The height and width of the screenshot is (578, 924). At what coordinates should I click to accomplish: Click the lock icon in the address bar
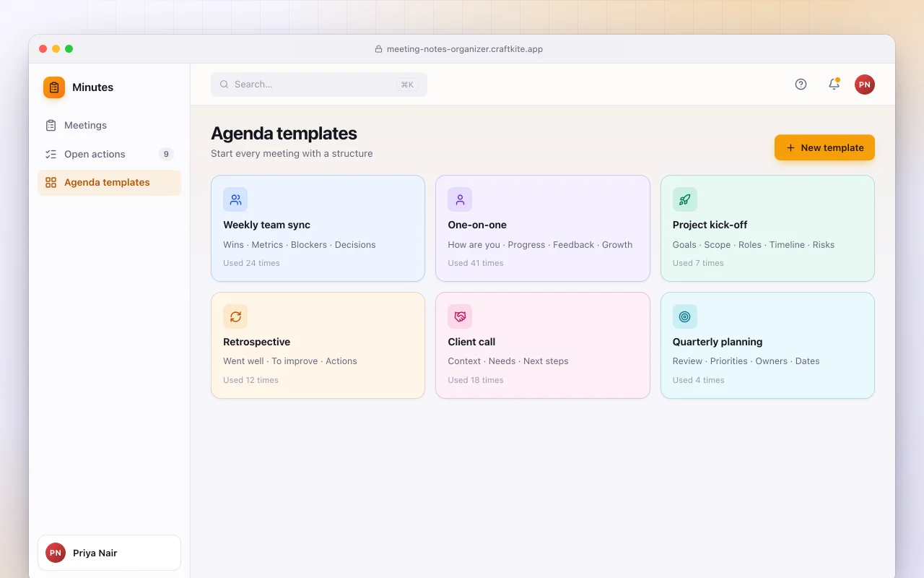click(378, 49)
